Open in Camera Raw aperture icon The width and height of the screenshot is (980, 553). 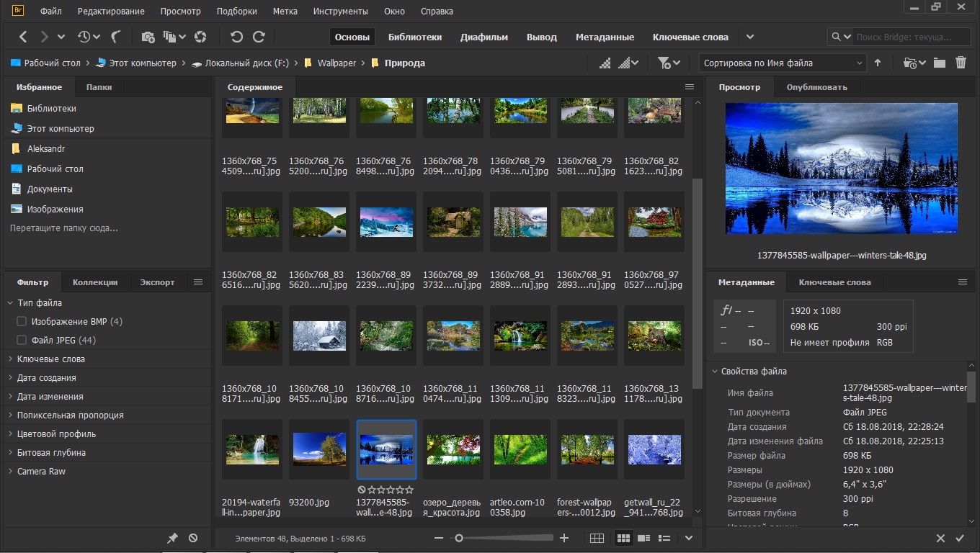(x=201, y=37)
